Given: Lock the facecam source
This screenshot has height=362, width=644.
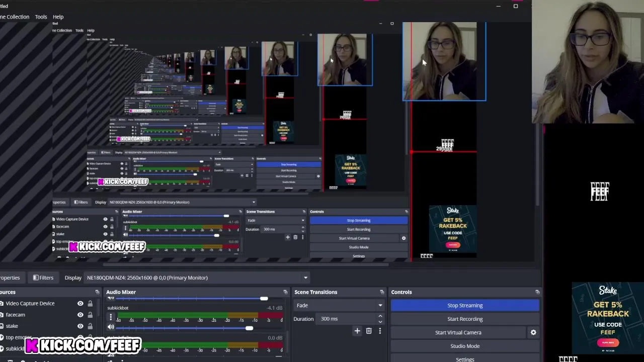Looking at the screenshot, I should (x=90, y=315).
